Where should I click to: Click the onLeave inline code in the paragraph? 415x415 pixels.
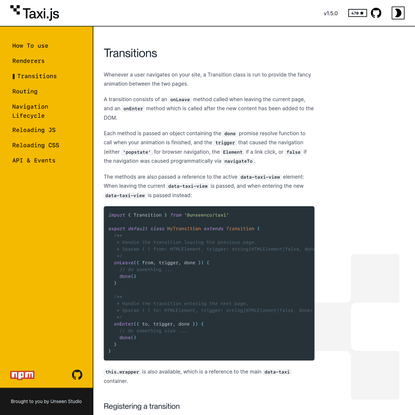click(180, 100)
